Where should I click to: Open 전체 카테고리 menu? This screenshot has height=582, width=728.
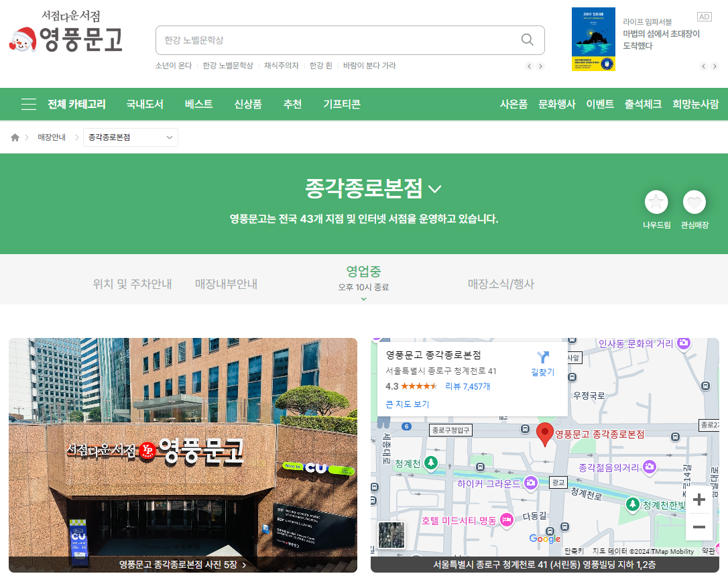[76, 104]
